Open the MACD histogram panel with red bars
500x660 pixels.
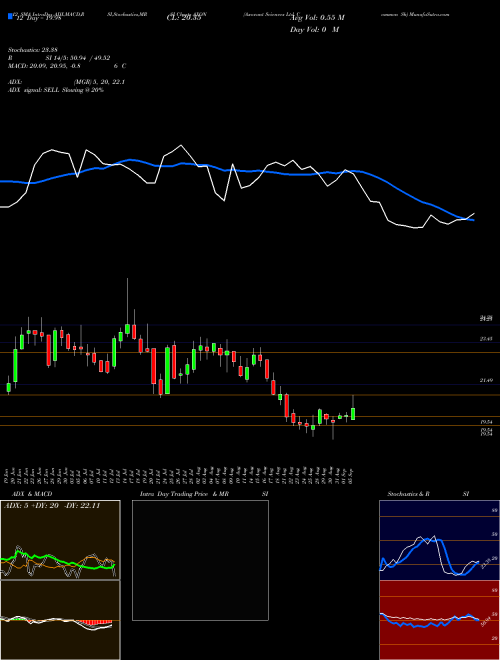tap(60, 620)
